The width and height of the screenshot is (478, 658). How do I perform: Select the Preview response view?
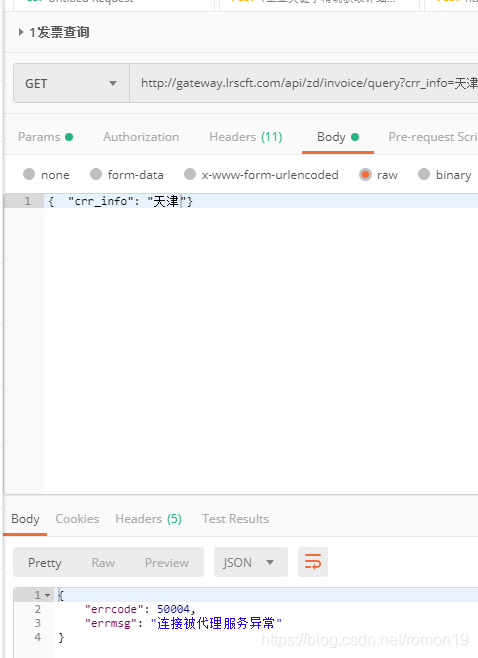click(167, 562)
